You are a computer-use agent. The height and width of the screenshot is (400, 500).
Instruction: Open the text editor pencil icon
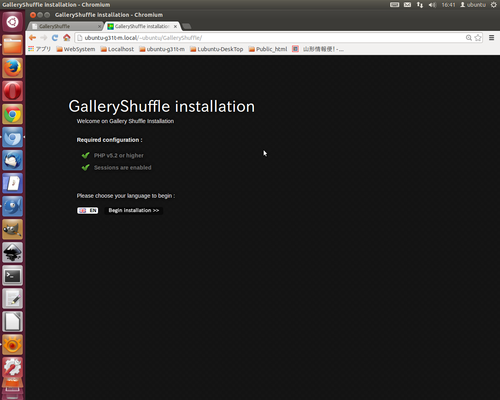[13, 299]
